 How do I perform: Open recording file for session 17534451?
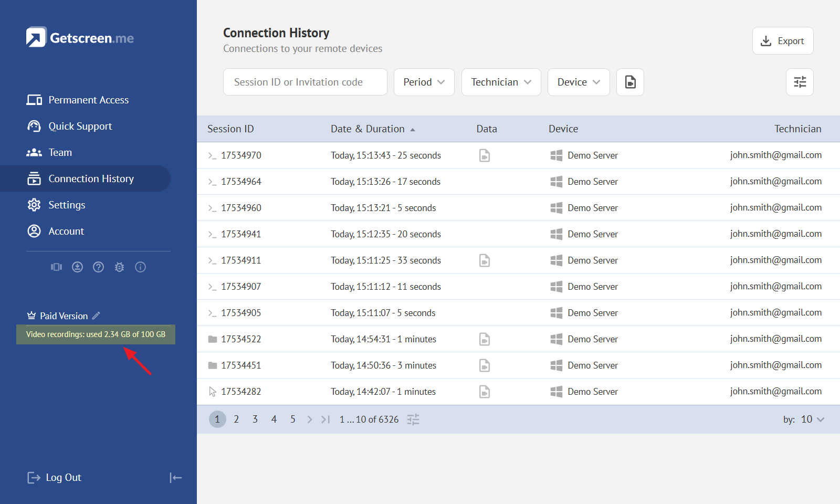point(484,365)
